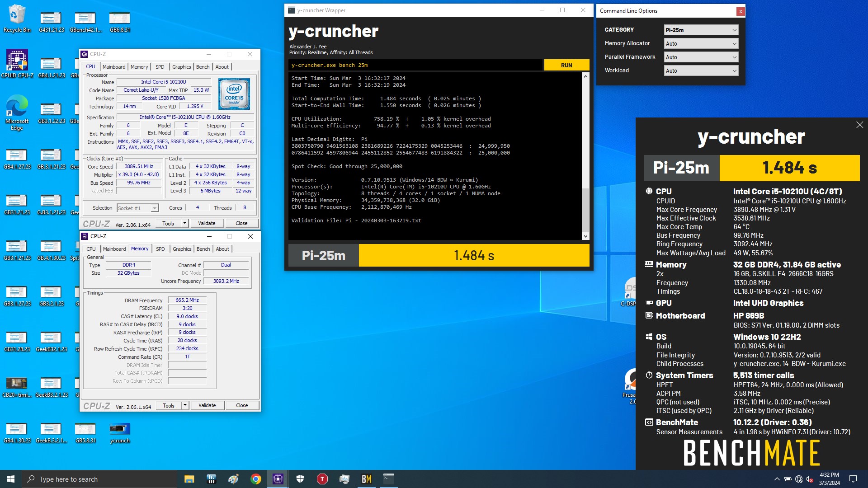868x488 pixels.
Task: Open Windows Security shield in taskbar
Action: [x=300, y=479]
